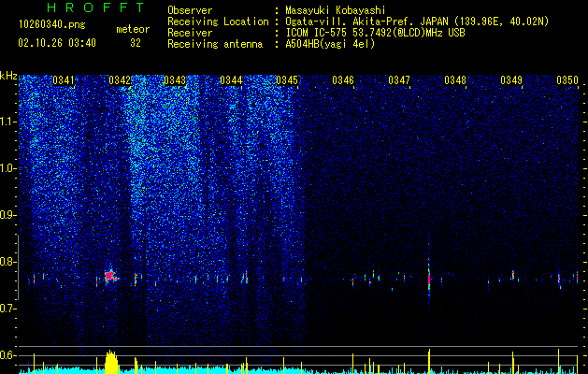Click the 0349 time marker
The width and height of the screenshot is (588, 374).
(x=511, y=80)
